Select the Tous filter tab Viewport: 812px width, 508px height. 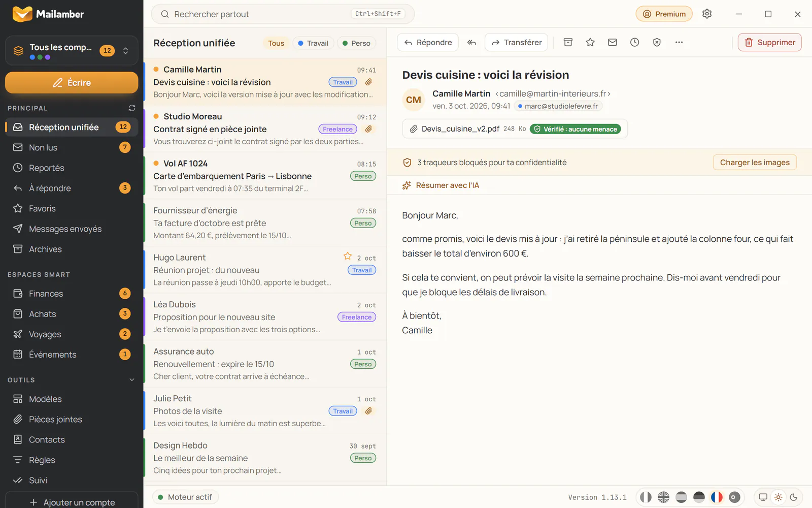click(276, 43)
